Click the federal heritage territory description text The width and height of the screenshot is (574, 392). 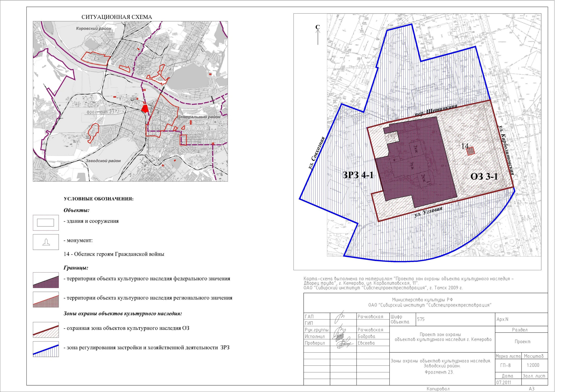(147, 279)
